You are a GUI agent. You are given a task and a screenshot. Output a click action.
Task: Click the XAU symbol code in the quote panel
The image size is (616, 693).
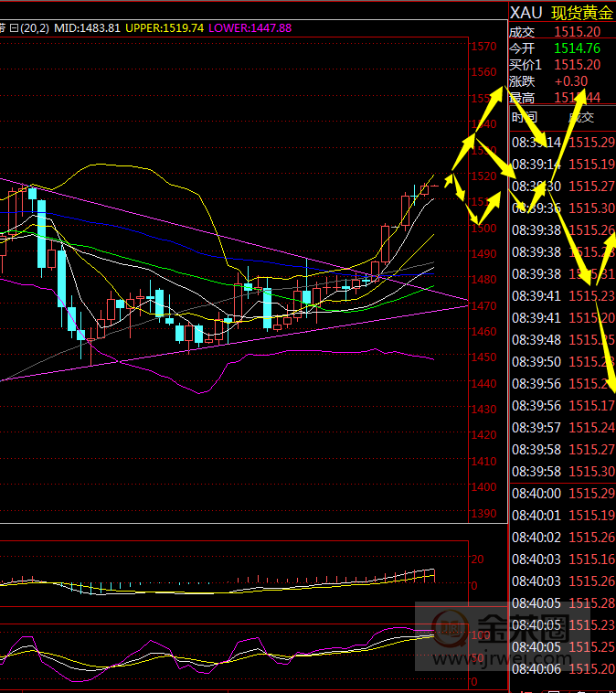coord(526,12)
